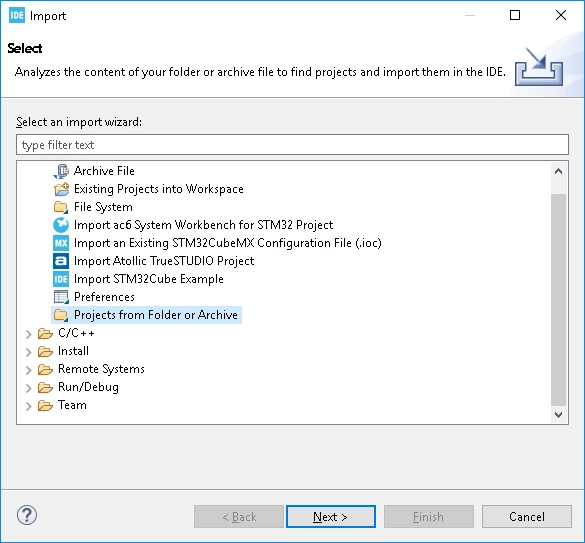This screenshot has height=543, width=585.
Task: Select 'Existing Projects into Workspace' entry
Action: [159, 189]
